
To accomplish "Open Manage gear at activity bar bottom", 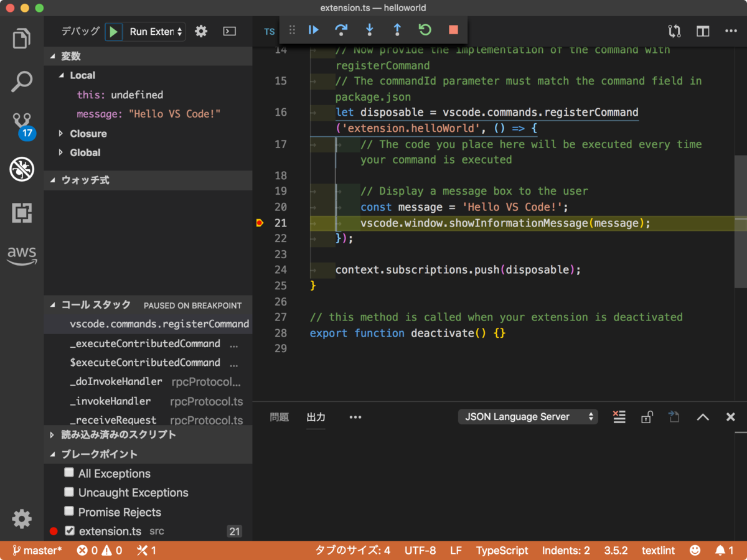I will click(x=22, y=518).
